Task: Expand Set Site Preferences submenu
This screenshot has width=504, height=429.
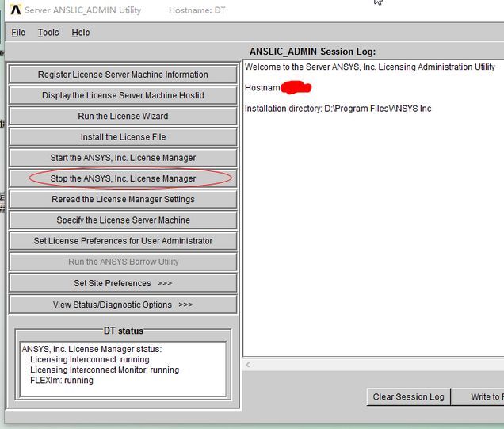Action: coord(123,283)
